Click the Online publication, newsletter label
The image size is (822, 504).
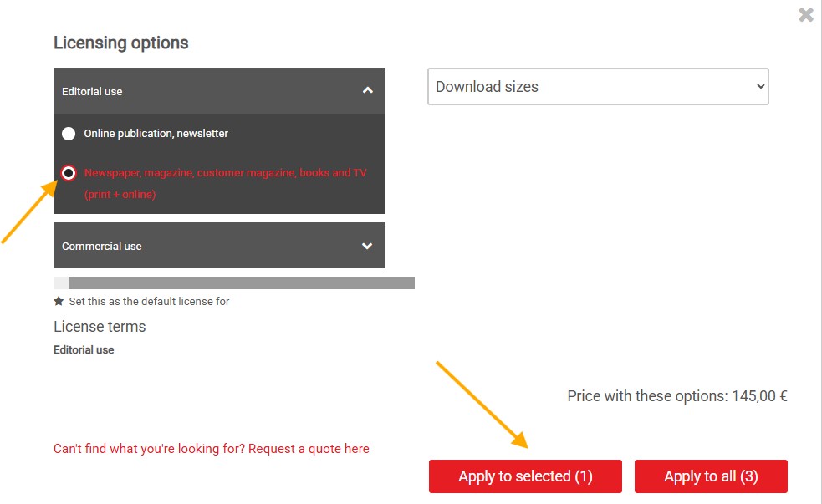click(x=156, y=134)
